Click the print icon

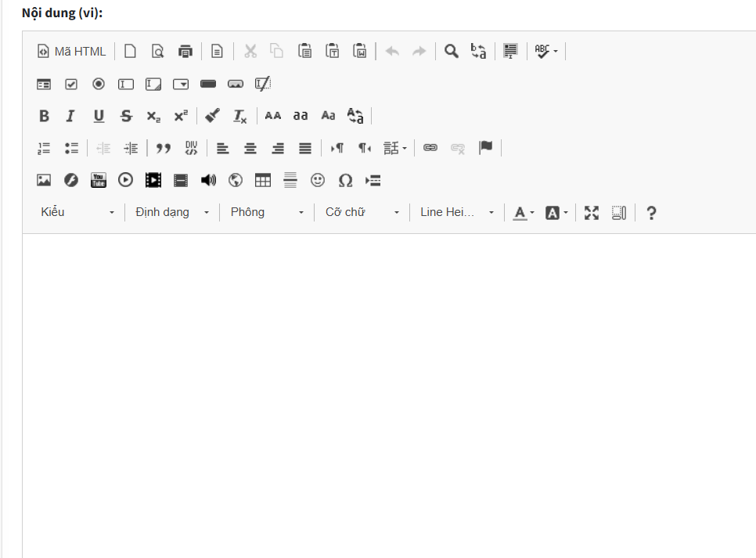[185, 51]
